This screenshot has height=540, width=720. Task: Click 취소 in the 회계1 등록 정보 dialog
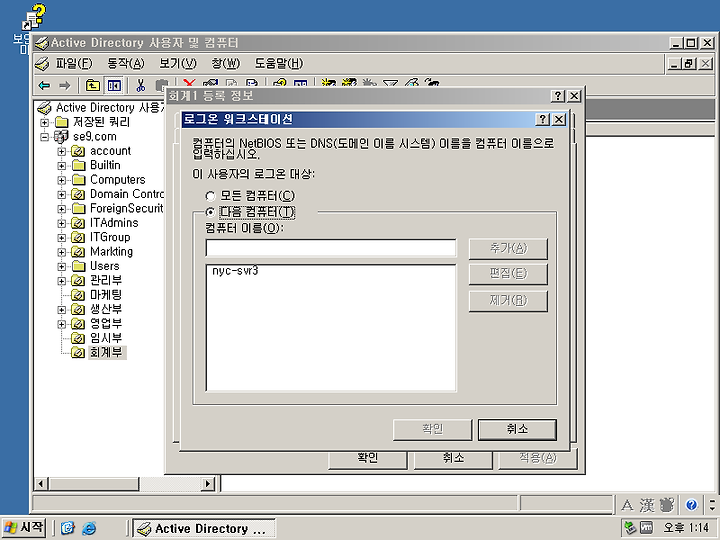coord(453,458)
